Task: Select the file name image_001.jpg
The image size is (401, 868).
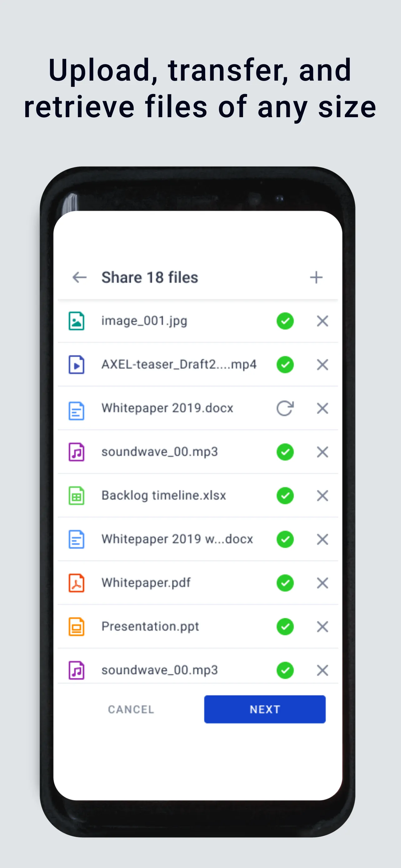Action: [144, 321]
